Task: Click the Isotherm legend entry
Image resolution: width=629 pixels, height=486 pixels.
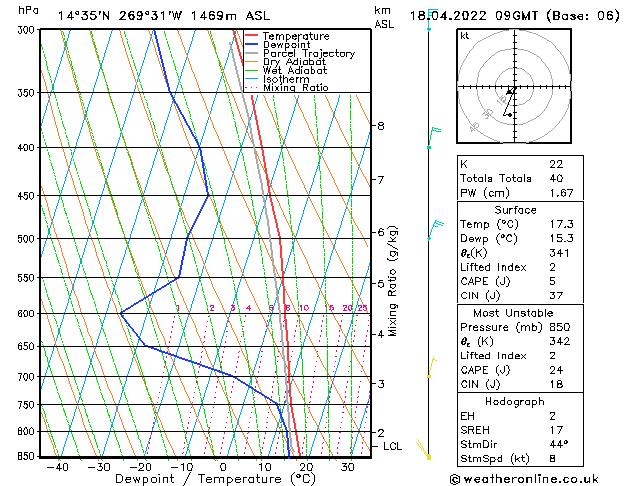Action: click(x=285, y=80)
